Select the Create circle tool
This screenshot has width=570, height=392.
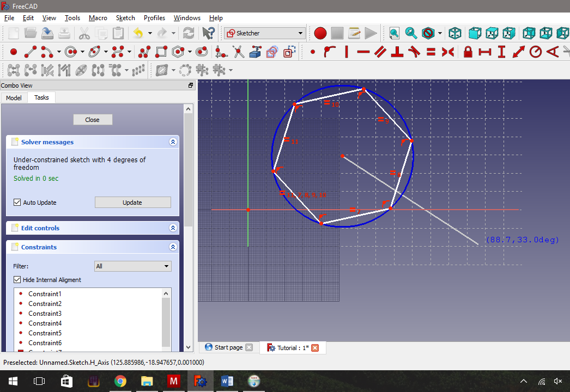pyautogui.click(x=70, y=52)
